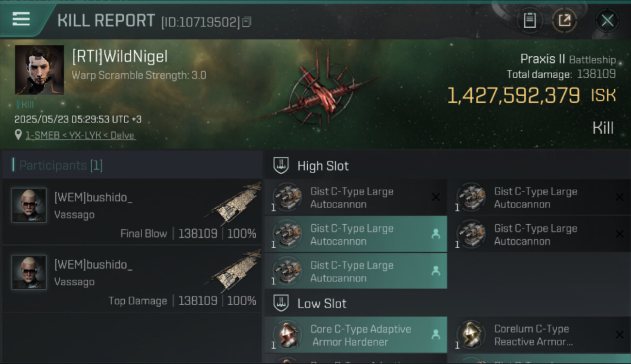Toggle the X on the top-right Autocannon
The height and width of the screenshot is (364, 631).
click(619, 197)
